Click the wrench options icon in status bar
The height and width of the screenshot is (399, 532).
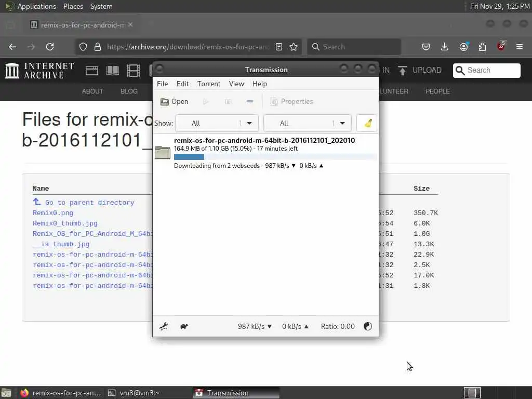(x=164, y=326)
